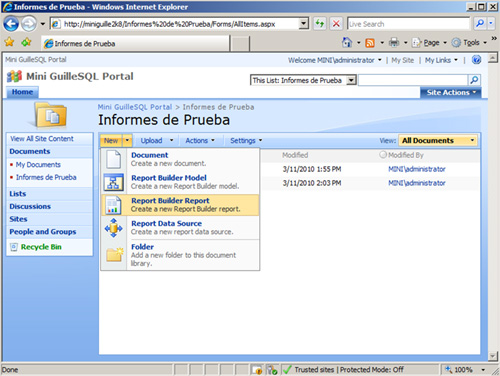Open Informes de Prueba sidebar link

(x=46, y=177)
